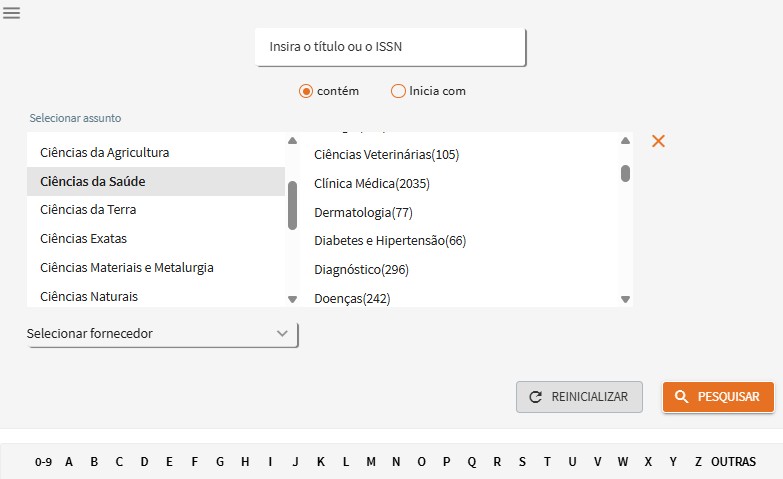The height and width of the screenshot is (479, 783).
Task: Click the PESQUISAR button
Action: click(x=718, y=397)
